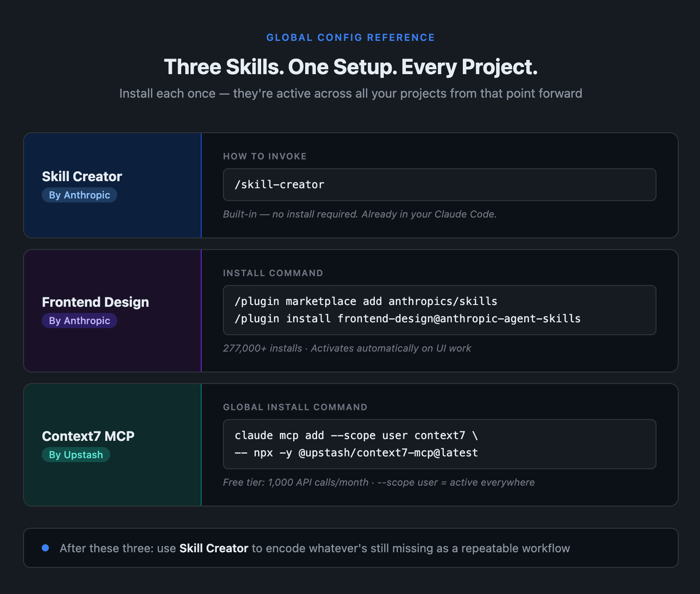The image size is (700, 594).
Task: Click the HOW TO INVOKE heading
Action: (265, 156)
